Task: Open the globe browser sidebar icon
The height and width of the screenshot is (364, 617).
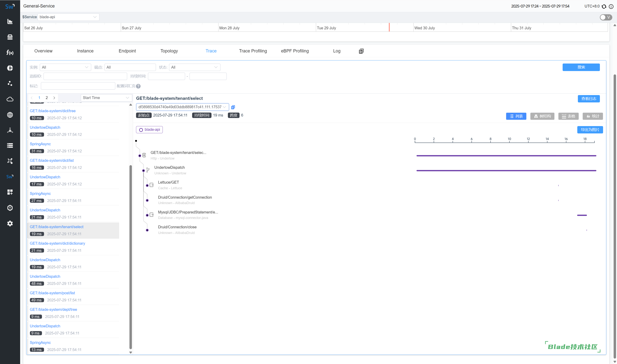Action: (10, 115)
